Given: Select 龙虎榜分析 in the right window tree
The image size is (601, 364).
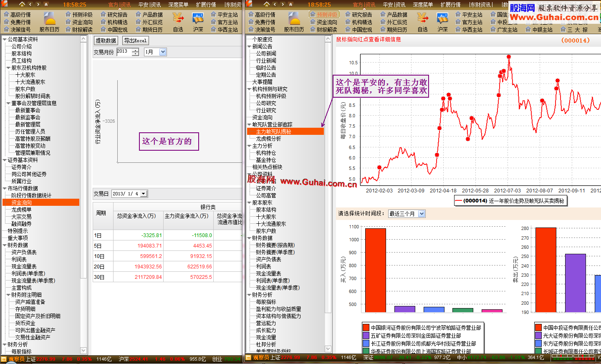Looking at the screenshot, I should pyautogui.click(x=268, y=139).
